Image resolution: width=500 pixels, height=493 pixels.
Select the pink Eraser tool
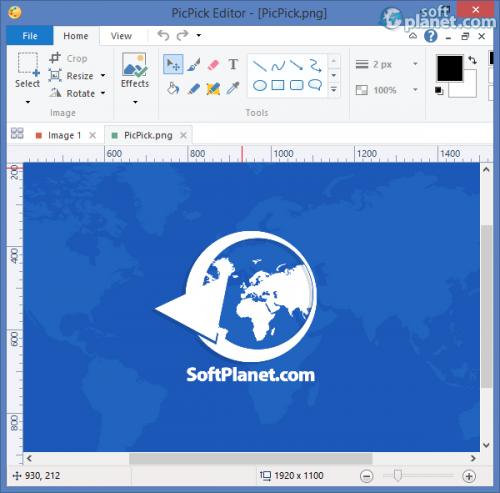tap(213, 64)
